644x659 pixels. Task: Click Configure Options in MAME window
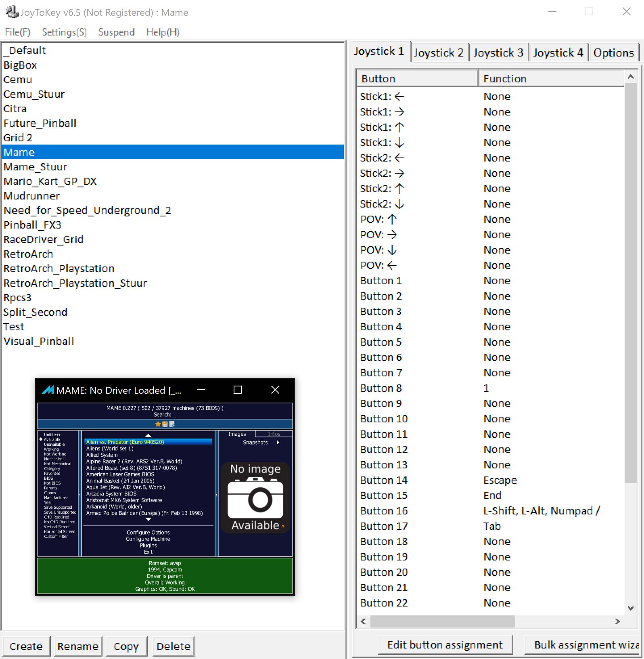pos(148,533)
